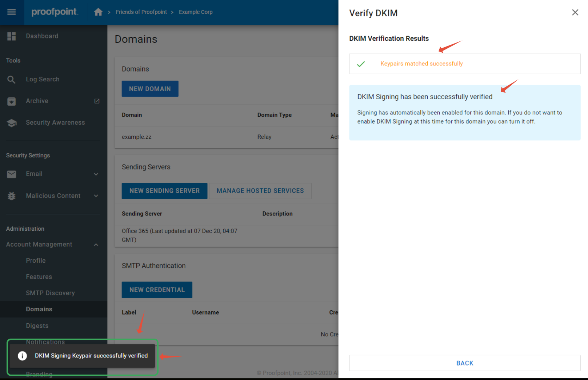Open the Example Corp breadcrumb link
Viewport: 588px width, 380px height.
[196, 12]
